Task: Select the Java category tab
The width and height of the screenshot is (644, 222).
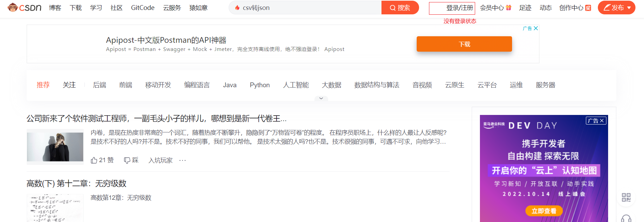Action: (230, 85)
